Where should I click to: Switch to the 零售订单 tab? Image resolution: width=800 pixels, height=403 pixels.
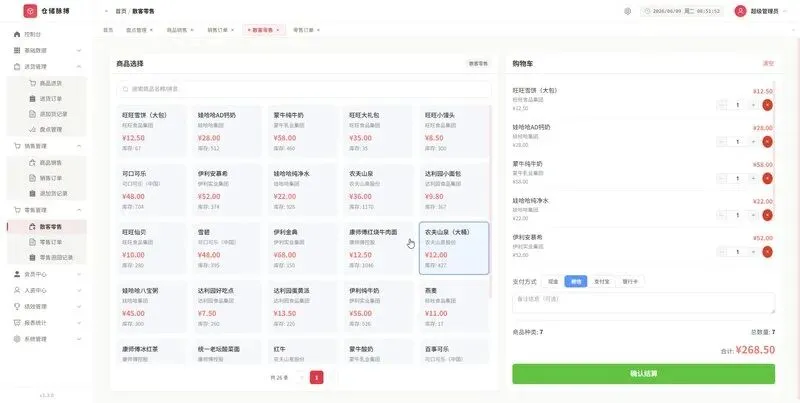pos(303,30)
